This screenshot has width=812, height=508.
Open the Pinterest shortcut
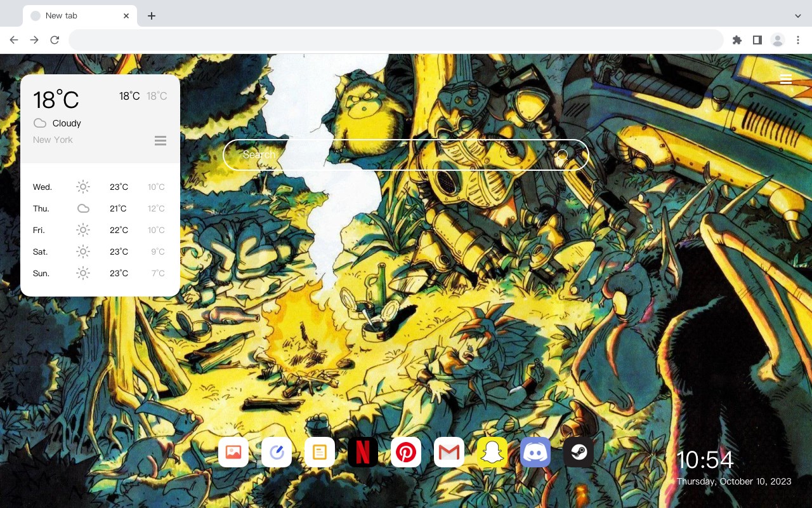[406, 452]
